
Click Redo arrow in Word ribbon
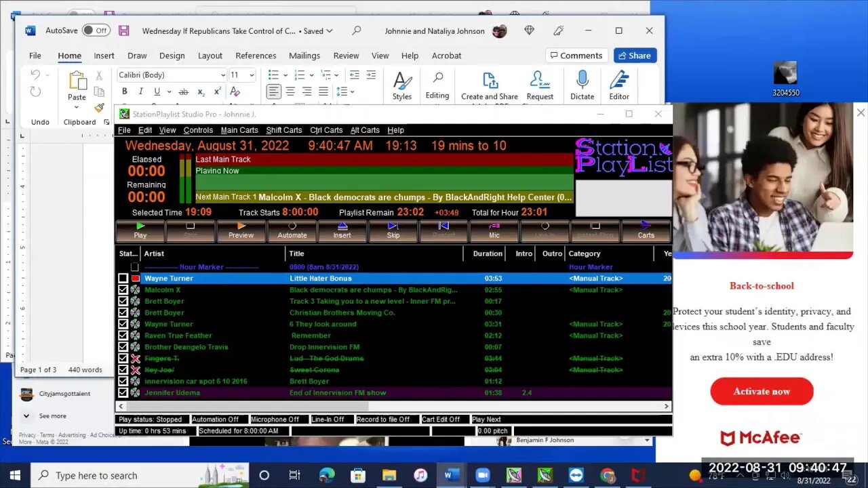(x=35, y=91)
